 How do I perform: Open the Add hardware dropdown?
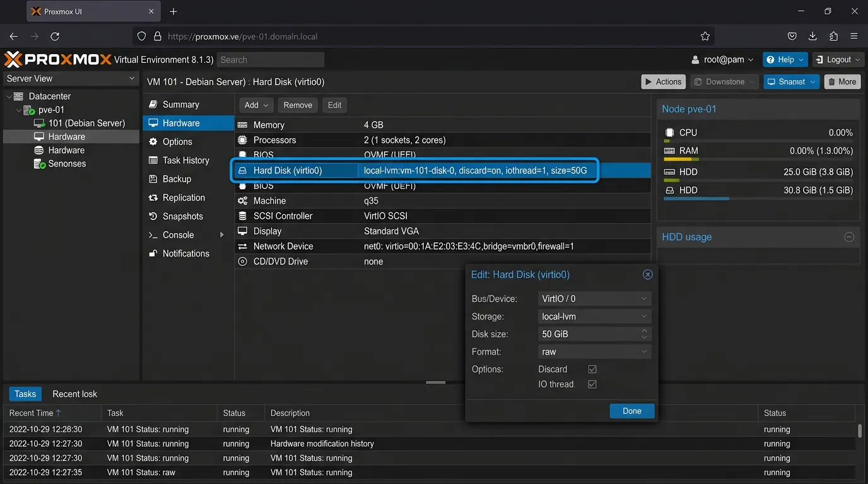coord(256,105)
